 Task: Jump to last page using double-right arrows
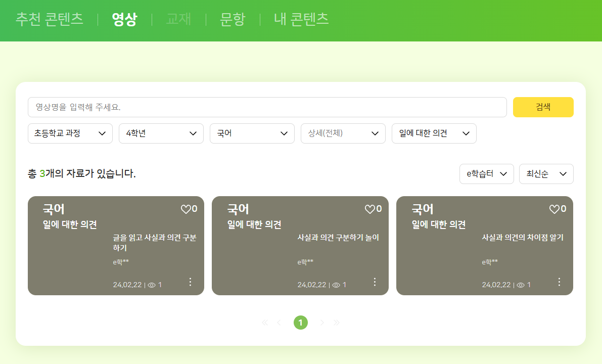337,323
